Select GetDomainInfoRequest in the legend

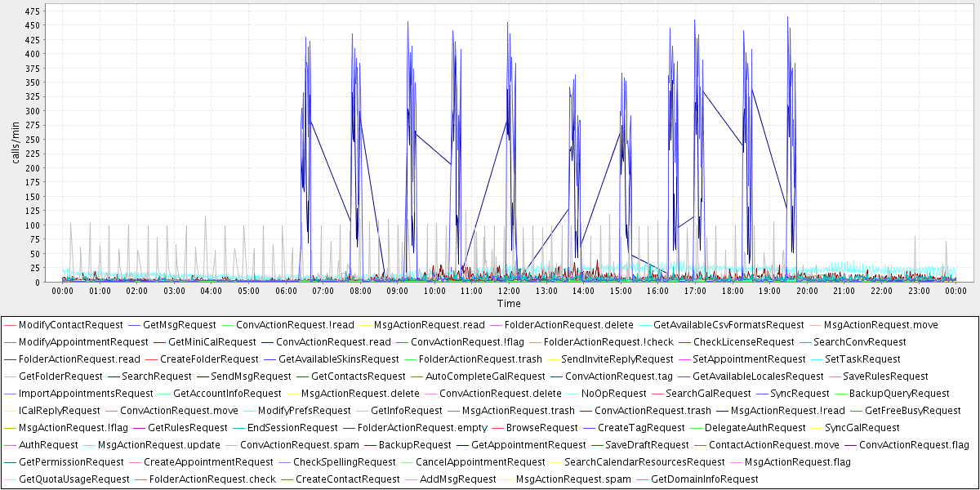704,479
